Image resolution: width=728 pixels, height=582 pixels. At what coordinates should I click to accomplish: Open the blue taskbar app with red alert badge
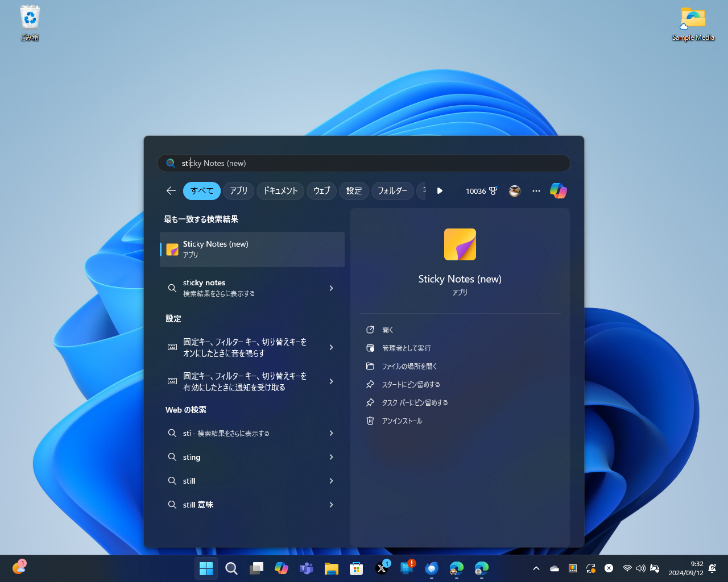(407, 568)
